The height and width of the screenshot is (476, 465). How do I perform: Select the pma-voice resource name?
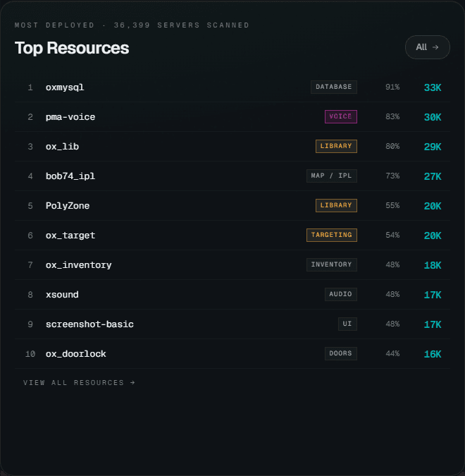point(70,117)
